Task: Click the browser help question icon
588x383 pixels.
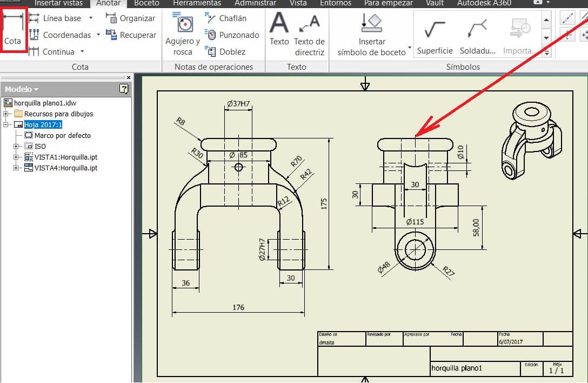Action: pyautogui.click(x=123, y=89)
